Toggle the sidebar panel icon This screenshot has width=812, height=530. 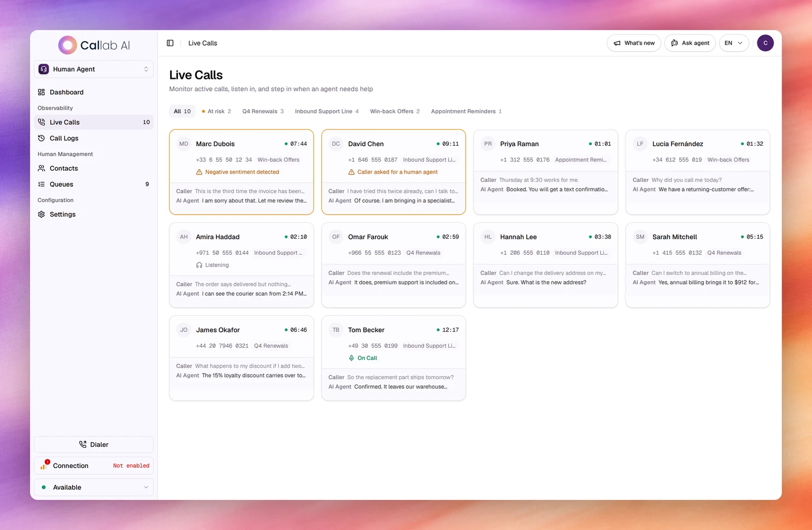pyautogui.click(x=170, y=43)
